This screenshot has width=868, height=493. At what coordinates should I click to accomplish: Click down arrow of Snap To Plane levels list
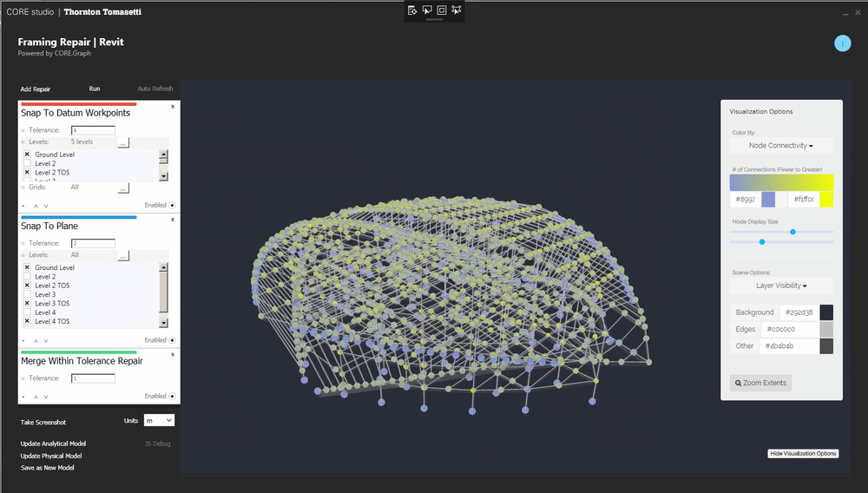pos(163,323)
